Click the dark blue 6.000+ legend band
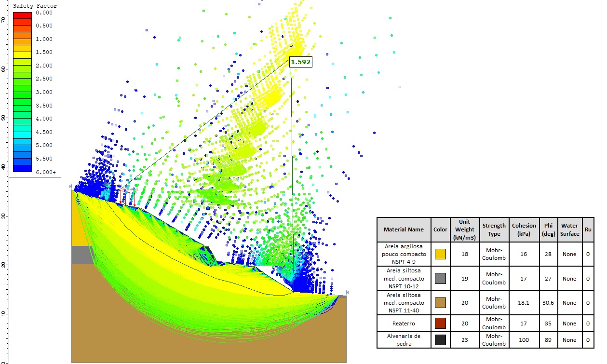This screenshot has height=364, width=607. tap(22, 169)
